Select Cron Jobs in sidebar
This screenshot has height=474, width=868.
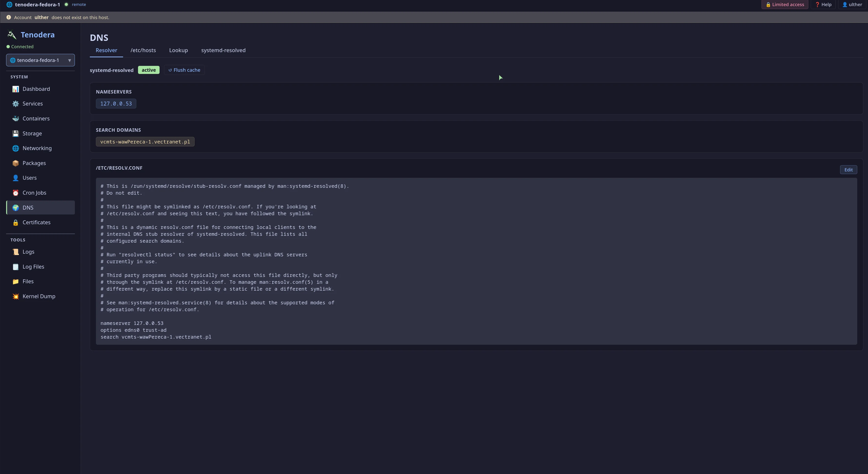tap(40, 193)
